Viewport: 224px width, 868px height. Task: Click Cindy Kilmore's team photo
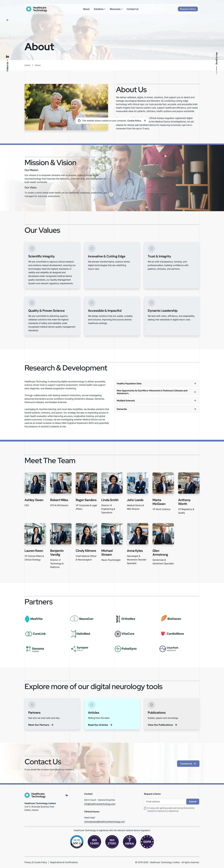pos(86,534)
